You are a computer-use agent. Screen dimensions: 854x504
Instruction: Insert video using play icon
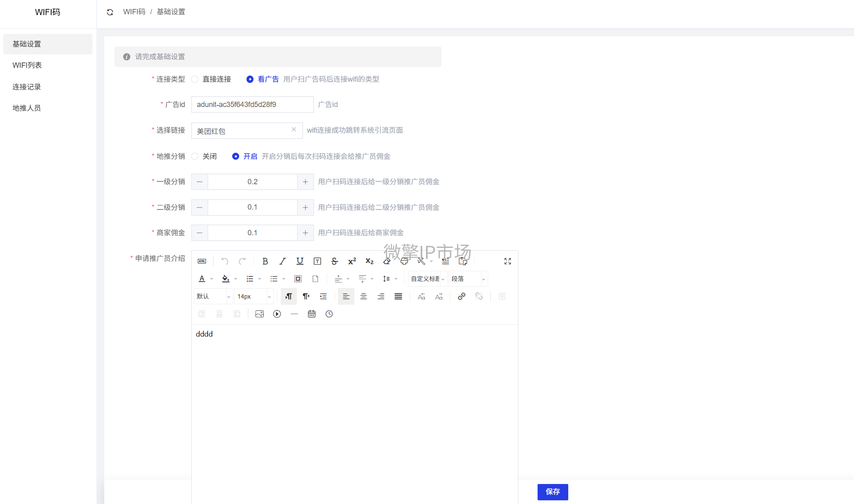click(x=277, y=314)
